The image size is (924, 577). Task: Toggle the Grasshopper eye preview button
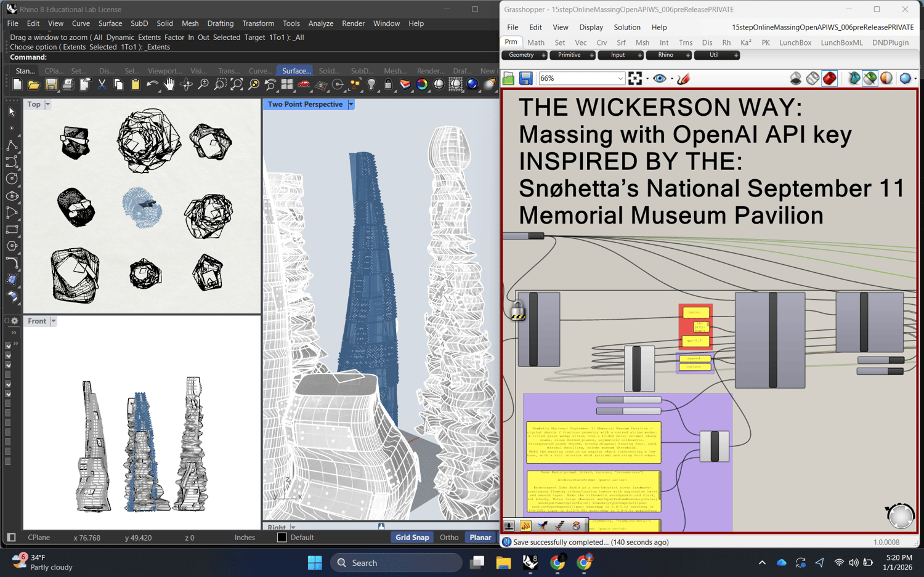[660, 79]
